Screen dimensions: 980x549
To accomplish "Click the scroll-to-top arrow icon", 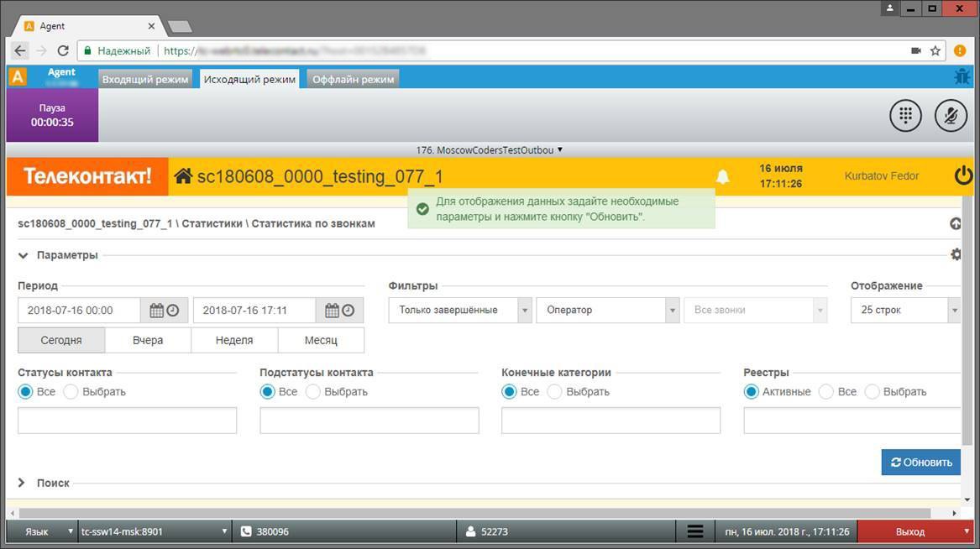I will (956, 223).
